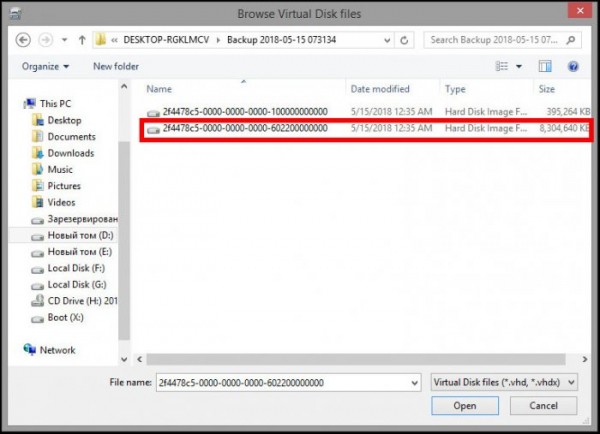The image size is (600, 434).
Task: Click the navigation pane scroll down arrow
Action: tap(124, 359)
